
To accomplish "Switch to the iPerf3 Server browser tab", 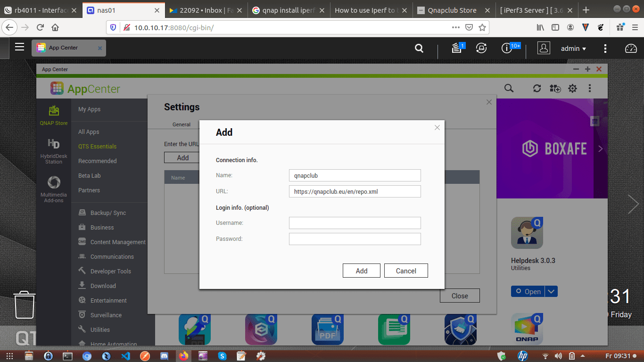I will 536,10.
